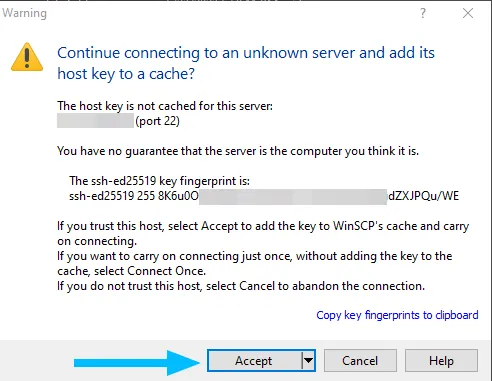Expand the Accept button dropdown arrow

tap(308, 361)
